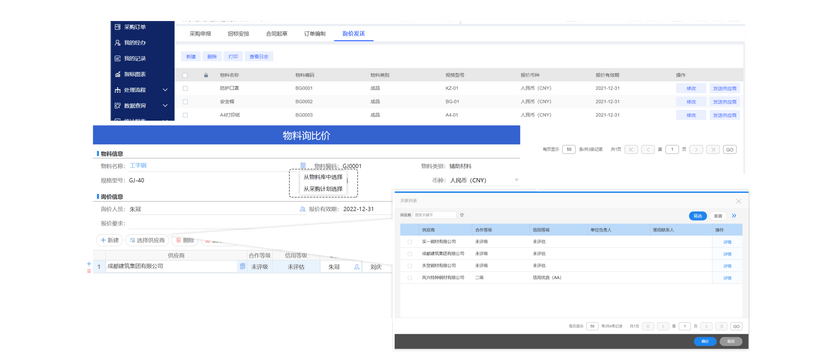The image size is (828, 363).
Task: Select radio for 成都建筑集团有限公司 in dialog
Action: (x=410, y=254)
